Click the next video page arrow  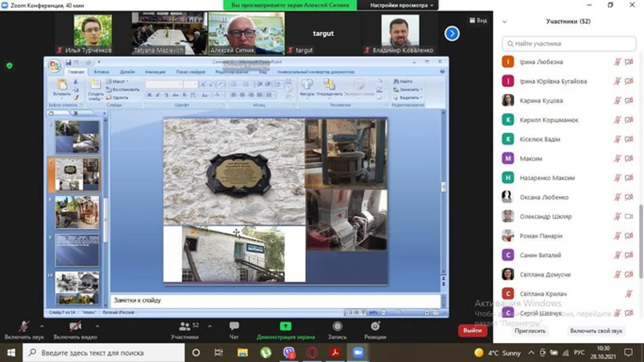point(452,34)
